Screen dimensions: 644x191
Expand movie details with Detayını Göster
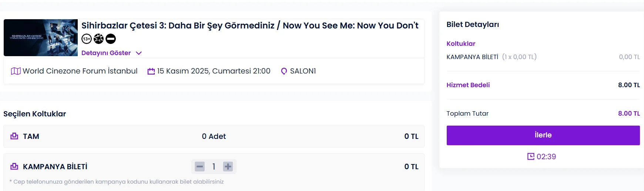(106, 53)
